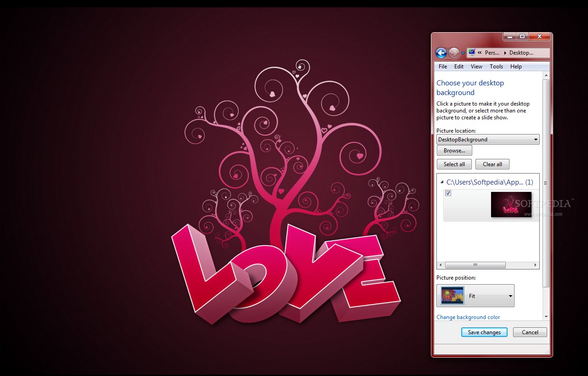The image size is (588, 376).
Task: Click the picture list right scroll arrow
Action: click(x=535, y=265)
